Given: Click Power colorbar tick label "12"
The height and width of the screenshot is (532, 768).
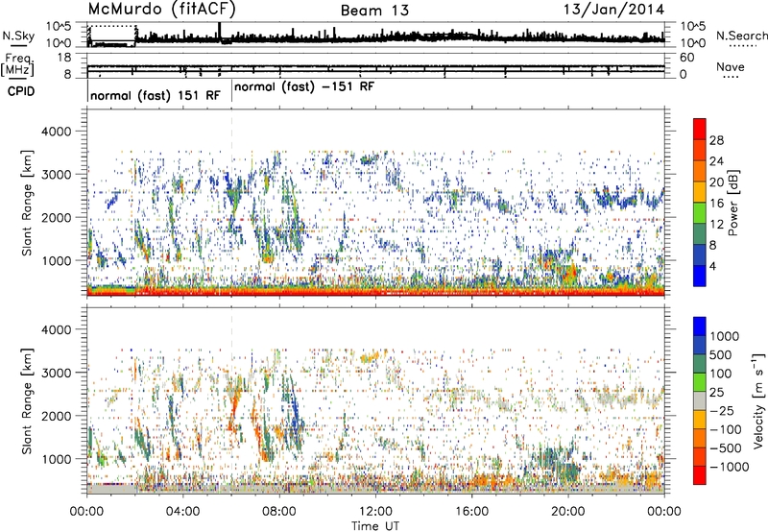Looking at the screenshot, I should click(716, 225).
